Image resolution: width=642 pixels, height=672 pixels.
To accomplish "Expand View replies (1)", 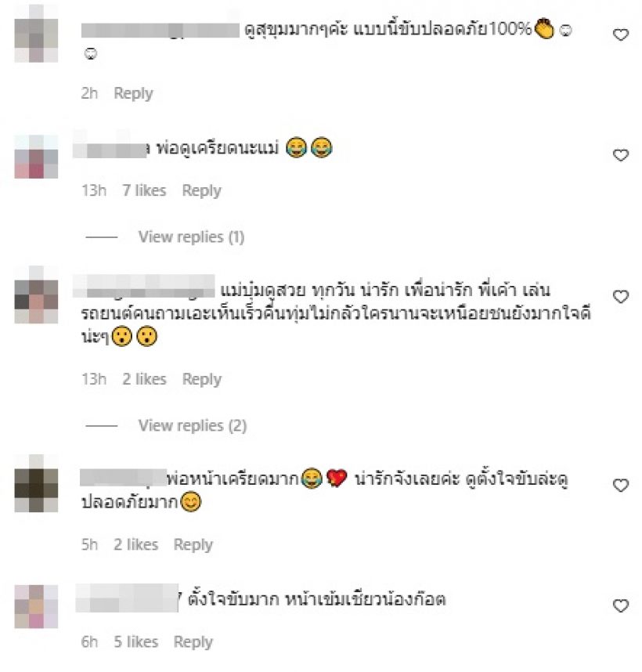I will click(x=191, y=237).
